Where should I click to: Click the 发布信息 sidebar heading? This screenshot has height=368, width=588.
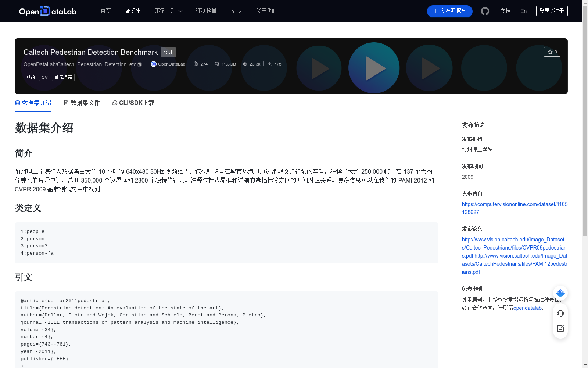tap(474, 125)
